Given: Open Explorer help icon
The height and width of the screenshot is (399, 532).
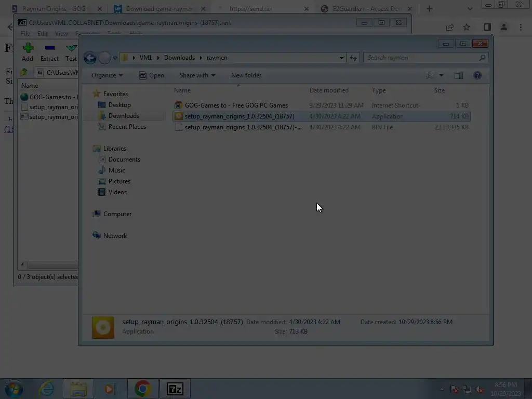Looking at the screenshot, I should coord(477,75).
